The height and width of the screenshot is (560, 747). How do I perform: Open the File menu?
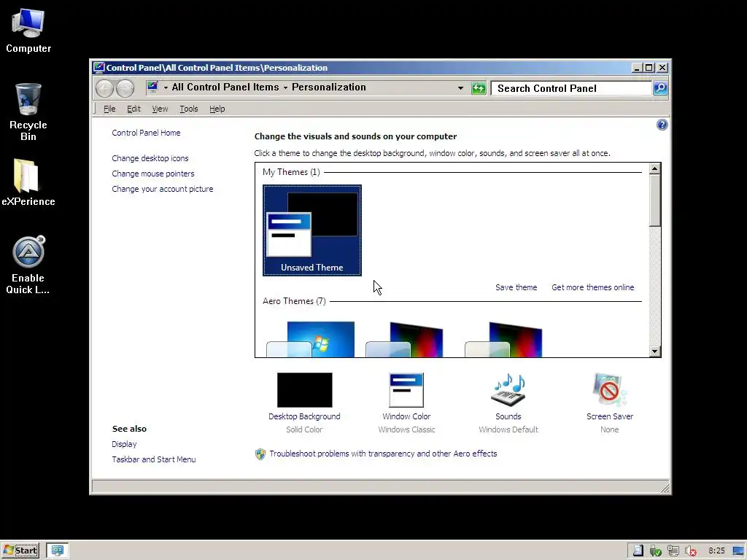(x=109, y=109)
